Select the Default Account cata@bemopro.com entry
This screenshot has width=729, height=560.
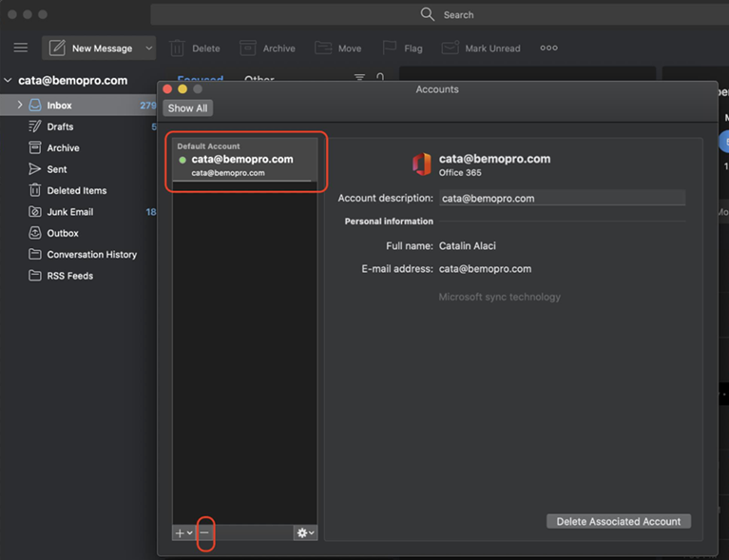point(244,160)
